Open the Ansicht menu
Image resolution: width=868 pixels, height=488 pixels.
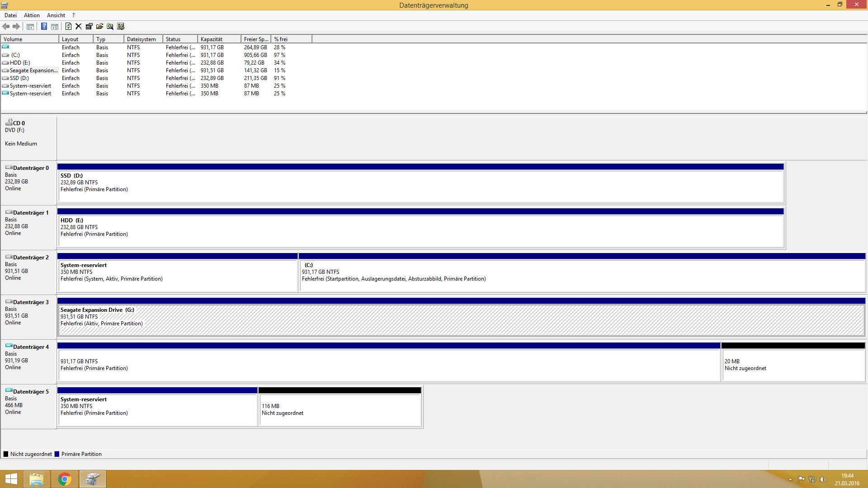56,15
